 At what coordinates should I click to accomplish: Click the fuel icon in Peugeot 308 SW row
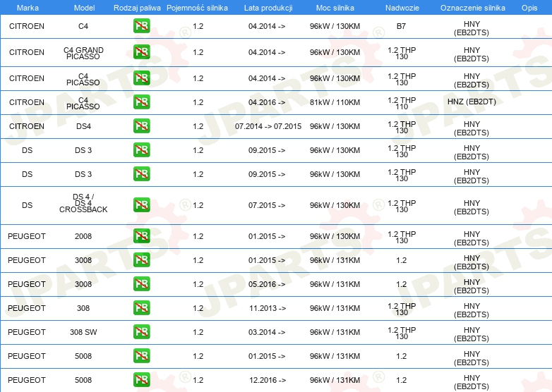click(141, 331)
